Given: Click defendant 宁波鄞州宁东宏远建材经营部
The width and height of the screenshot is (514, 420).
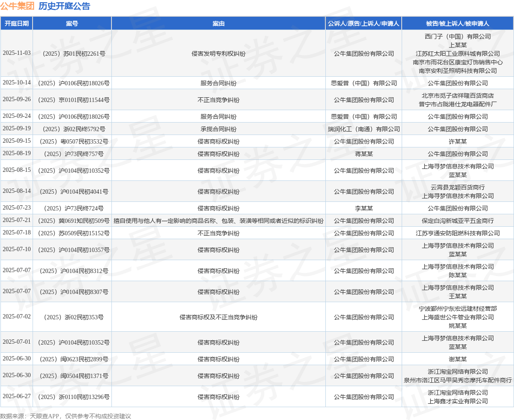Looking at the screenshot, I should click(x=457, y=309).
